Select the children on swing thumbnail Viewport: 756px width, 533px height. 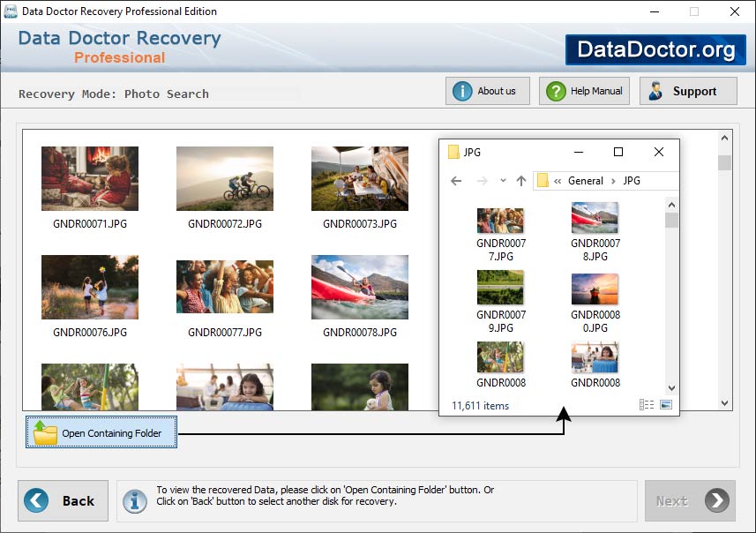click(90, 387)
